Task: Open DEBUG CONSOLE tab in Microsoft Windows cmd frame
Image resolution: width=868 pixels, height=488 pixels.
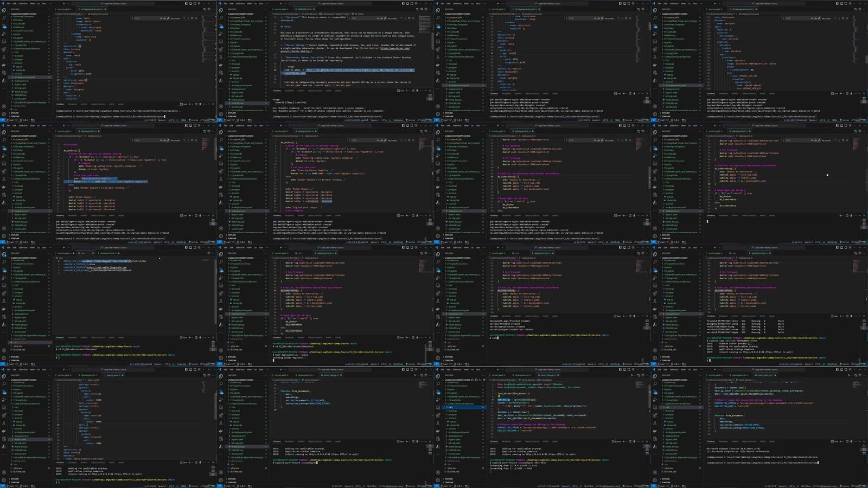Action: (x=749, y=441)
